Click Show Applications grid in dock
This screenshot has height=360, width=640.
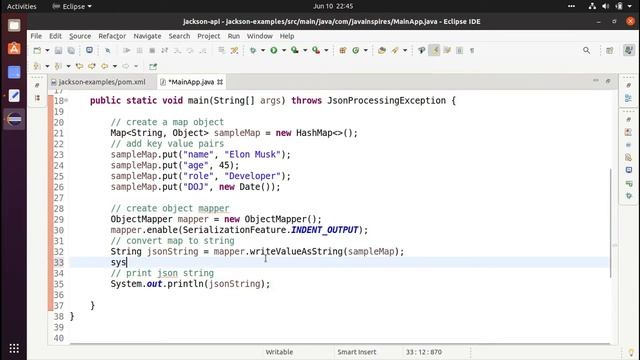pyautogui.click(x=14, y=348)
